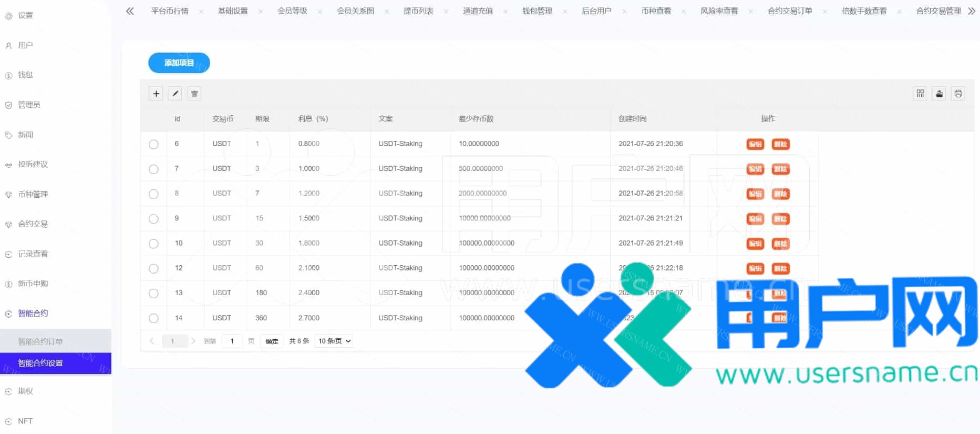Click the pencil edit toolbar icon
Viewport: 980px width, 434px height.
click(x=176, y=94)
